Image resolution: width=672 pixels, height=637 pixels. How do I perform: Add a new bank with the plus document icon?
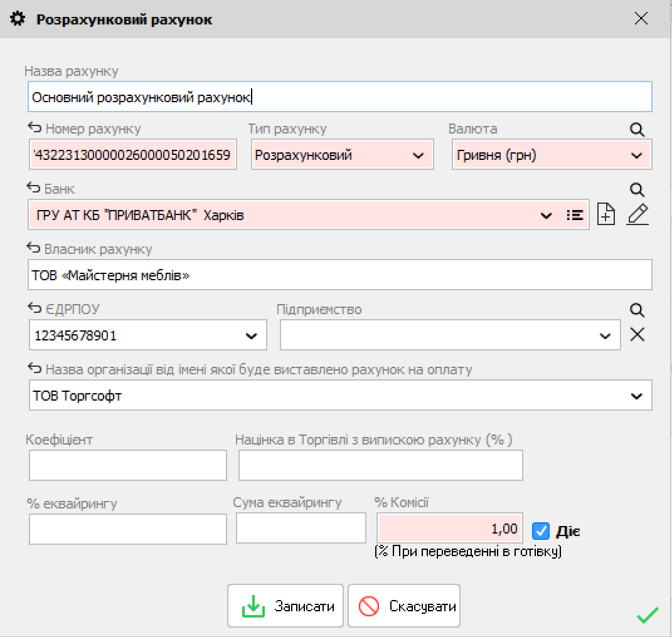606,214
